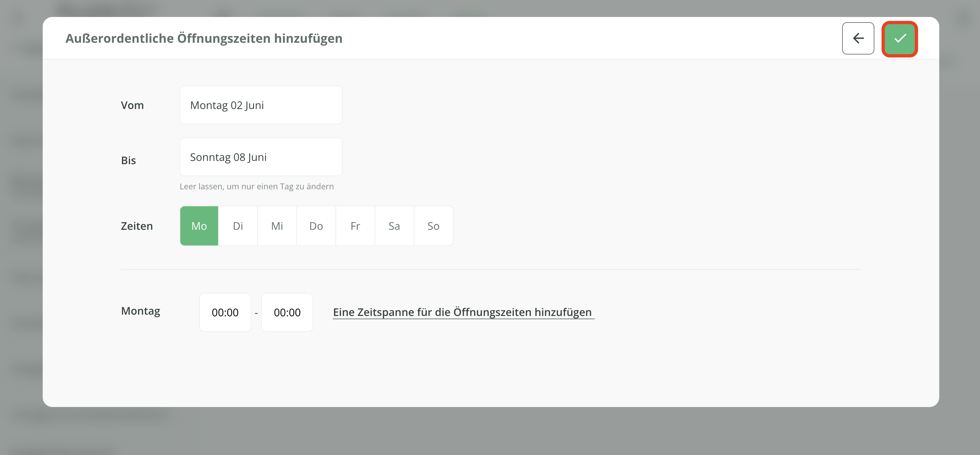This screenshot has height=455, width=980.
Task: Click the back arrow button
Action: (858, 39)
